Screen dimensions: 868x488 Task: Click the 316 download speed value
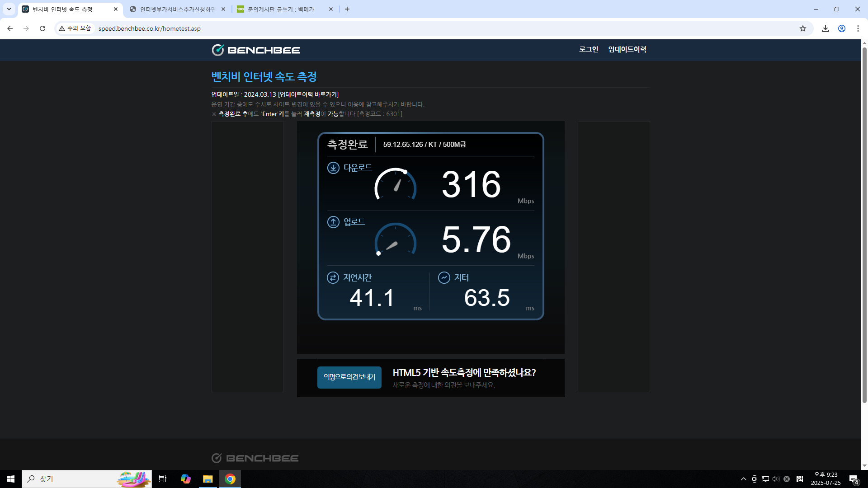tap(472, 184)
